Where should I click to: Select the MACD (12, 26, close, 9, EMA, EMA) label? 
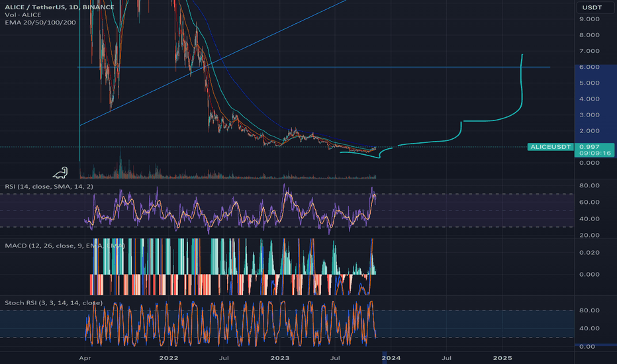point(65,246)
